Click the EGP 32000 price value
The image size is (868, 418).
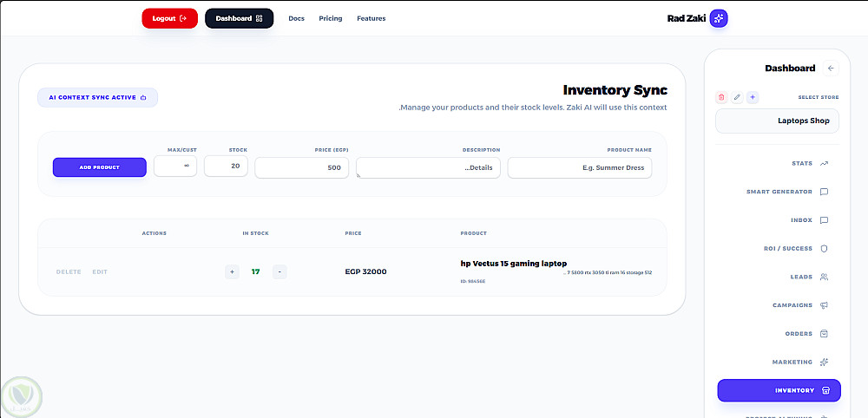tap(366, 271)
